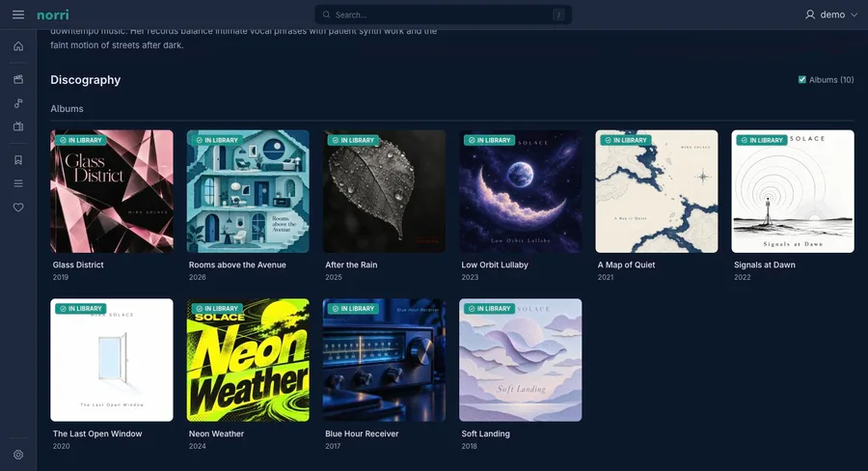This screenshot has height=471, width=868.
Task: Click The Last Open Window title
Action: click(x=97, y=434)
